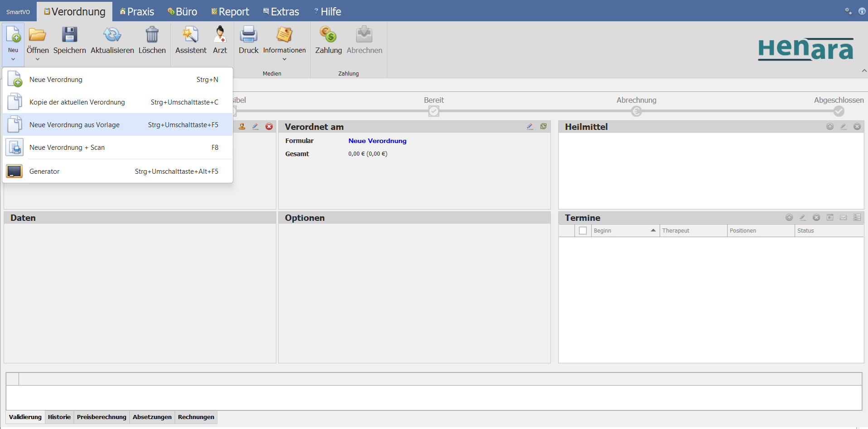The image size is (868, 429).
Task: Expand the Öffnen dropdown arrow
Action: (38, 59)
